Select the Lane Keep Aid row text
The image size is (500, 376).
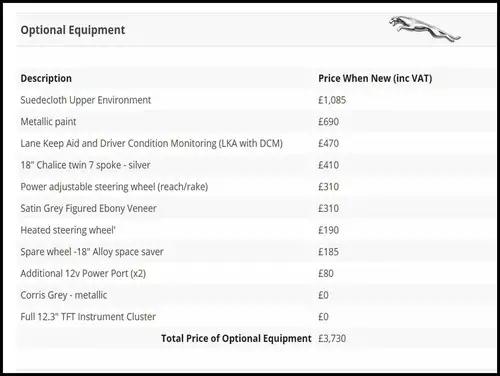tap(151, 144)
